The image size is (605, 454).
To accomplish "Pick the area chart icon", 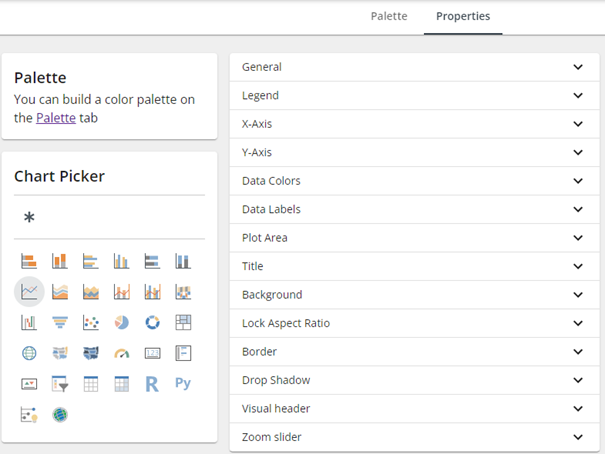I will tap(60, 292).
